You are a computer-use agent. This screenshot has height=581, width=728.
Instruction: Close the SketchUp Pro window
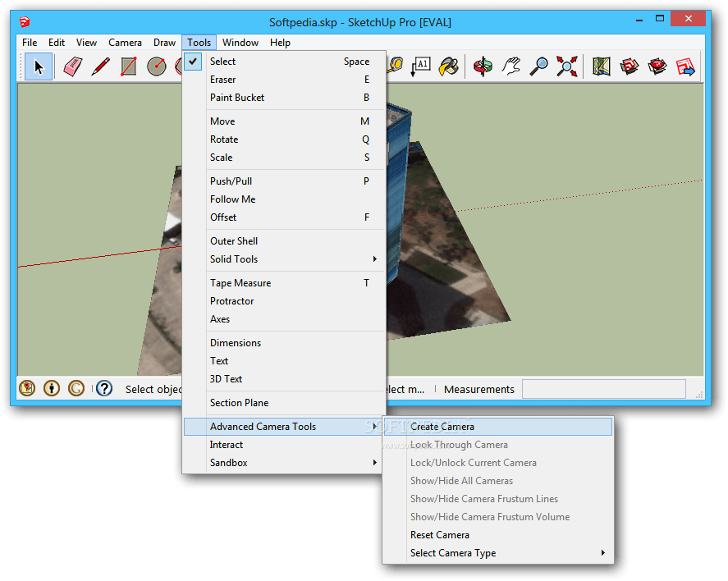689,19
